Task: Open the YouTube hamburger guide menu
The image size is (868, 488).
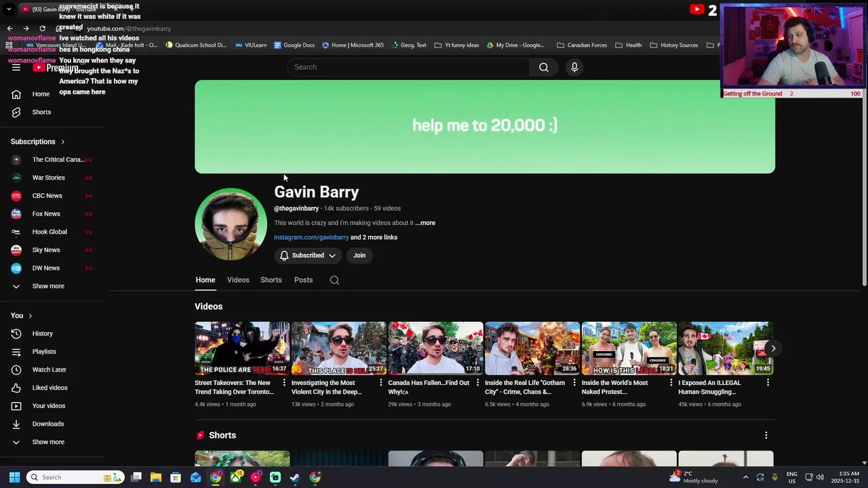Action: pos(16,67)
